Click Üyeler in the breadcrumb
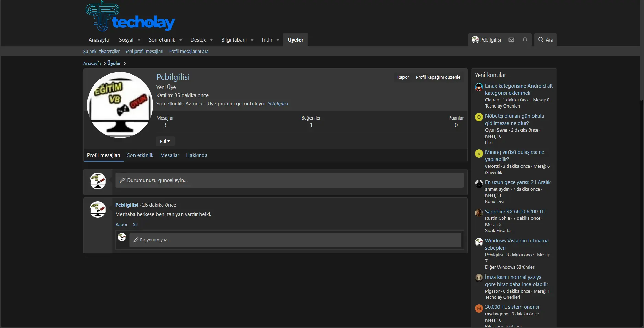 tap(114, 64)
